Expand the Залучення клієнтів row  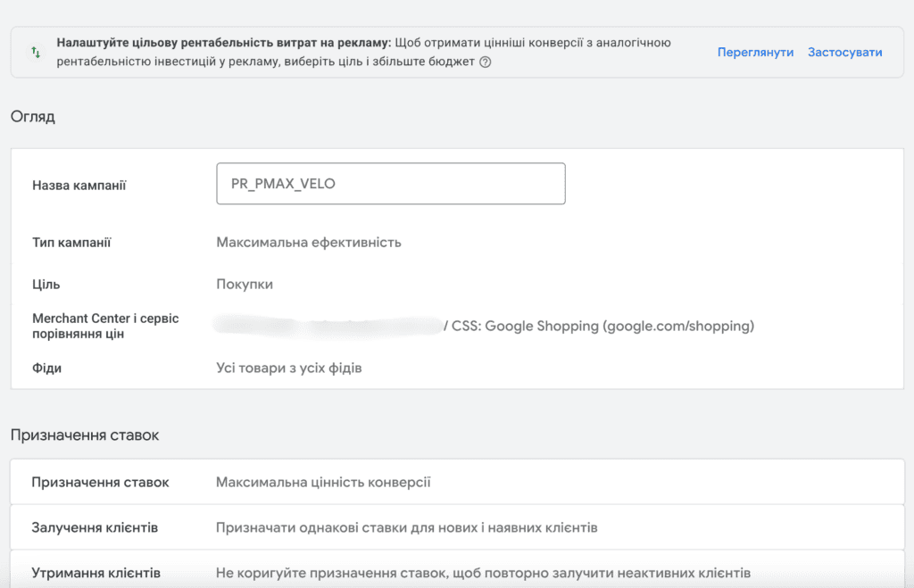(457, 527)
